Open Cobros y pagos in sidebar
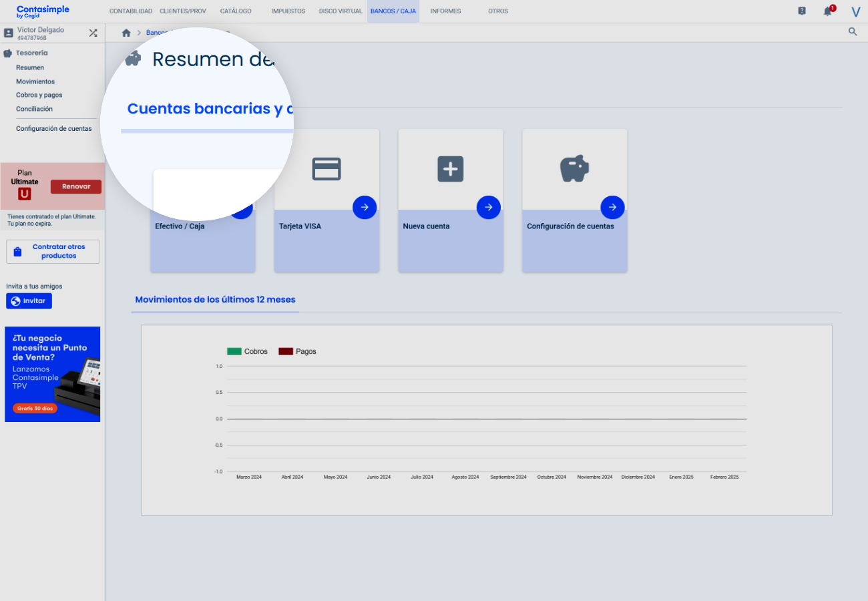Viewport: 868px width, 601px height. [39, 95]
